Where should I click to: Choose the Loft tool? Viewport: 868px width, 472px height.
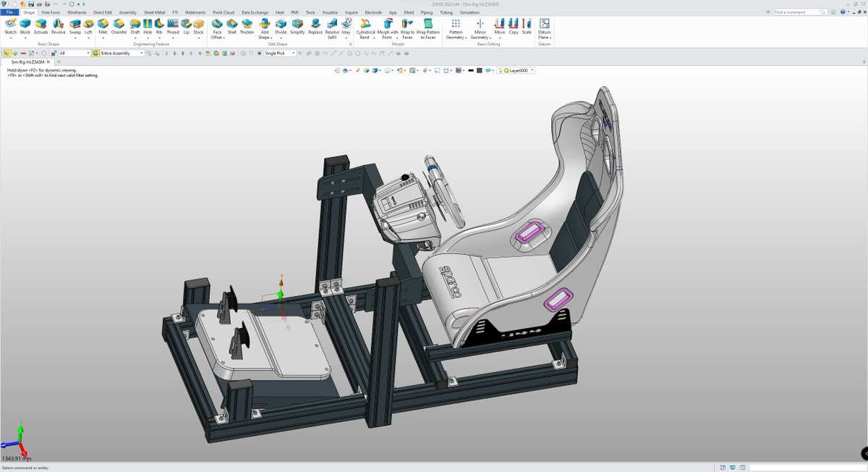(88, 28)
